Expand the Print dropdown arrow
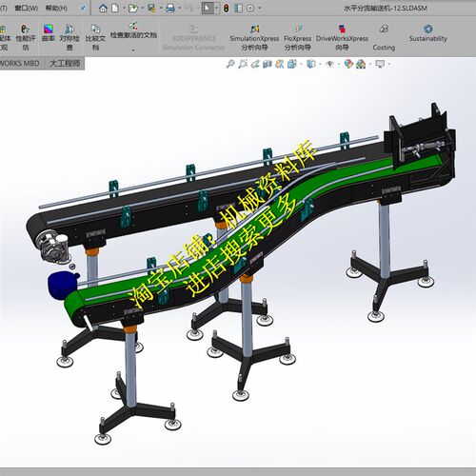The image size is (476, 476). [x=180, y=9]
